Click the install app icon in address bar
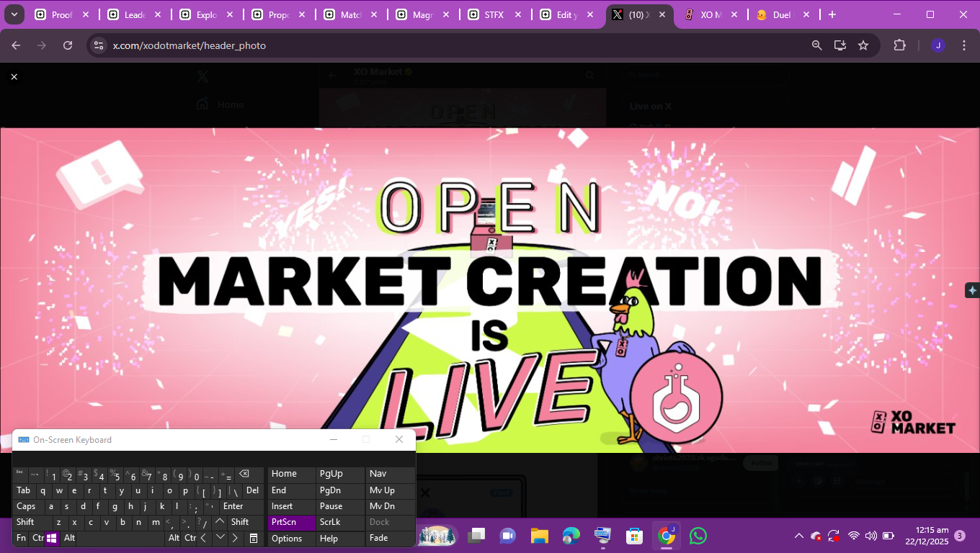The height and width of the screenshot is (553, 980). tap(840, 45)
